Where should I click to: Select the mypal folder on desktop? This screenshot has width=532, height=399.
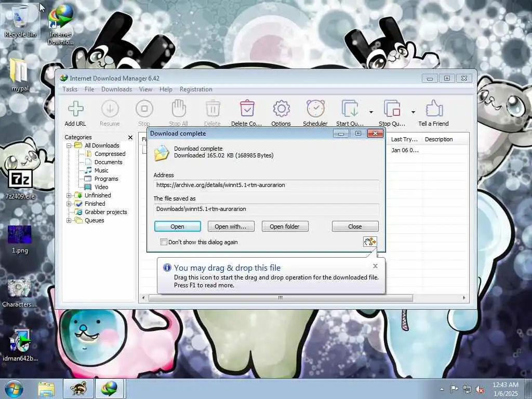point(20,75)
